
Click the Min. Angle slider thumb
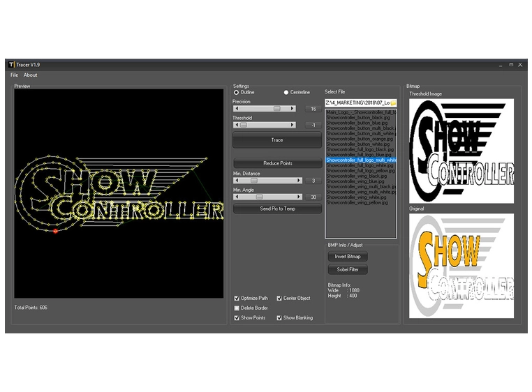pos(259,197)
